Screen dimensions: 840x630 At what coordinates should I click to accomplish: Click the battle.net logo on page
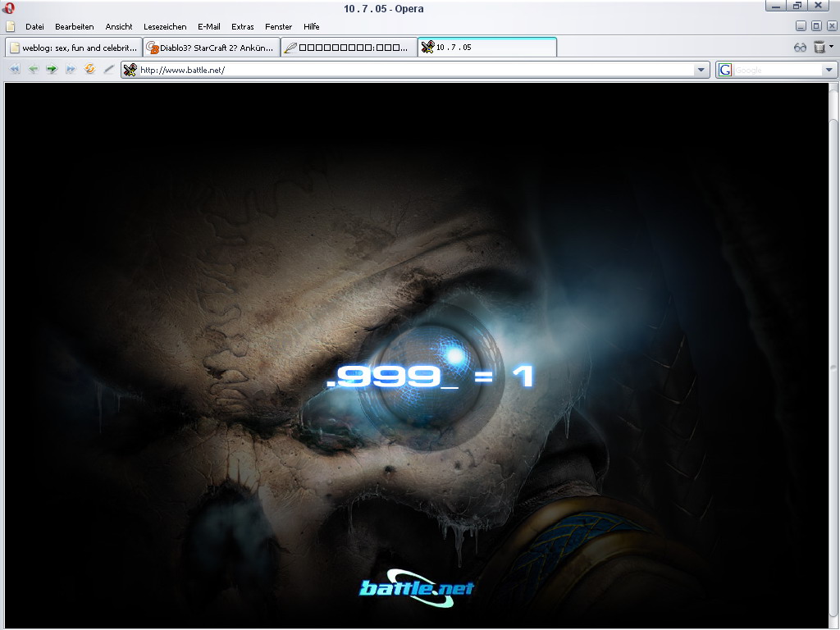click(417, 588)
